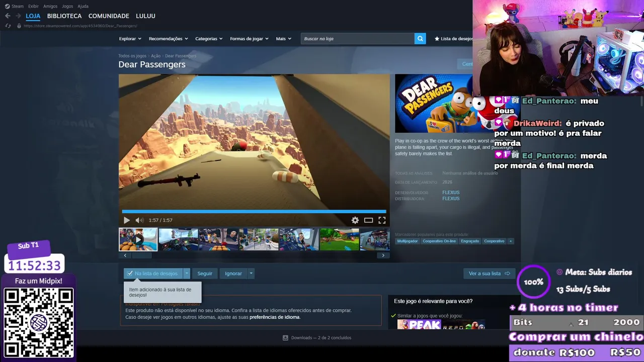The width and height of the screenshot is (644, 362).
Task: Open the Exibir menu
Action: [33, 6]
